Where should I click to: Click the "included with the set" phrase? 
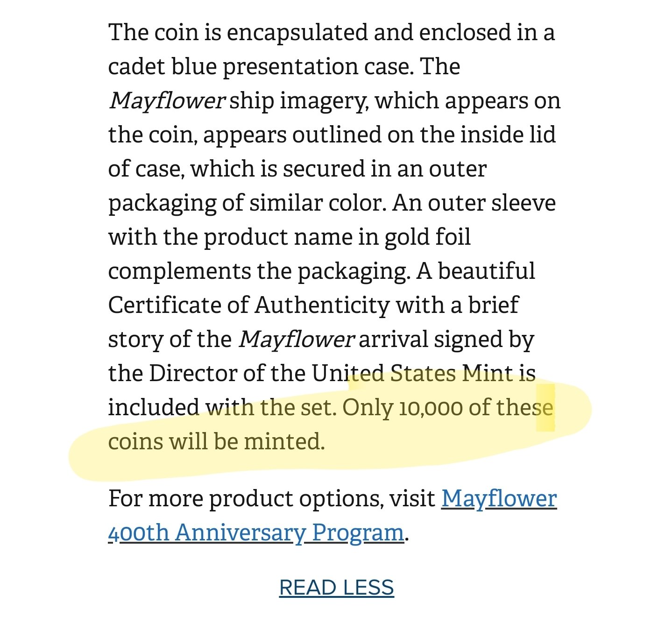point(221,408)
